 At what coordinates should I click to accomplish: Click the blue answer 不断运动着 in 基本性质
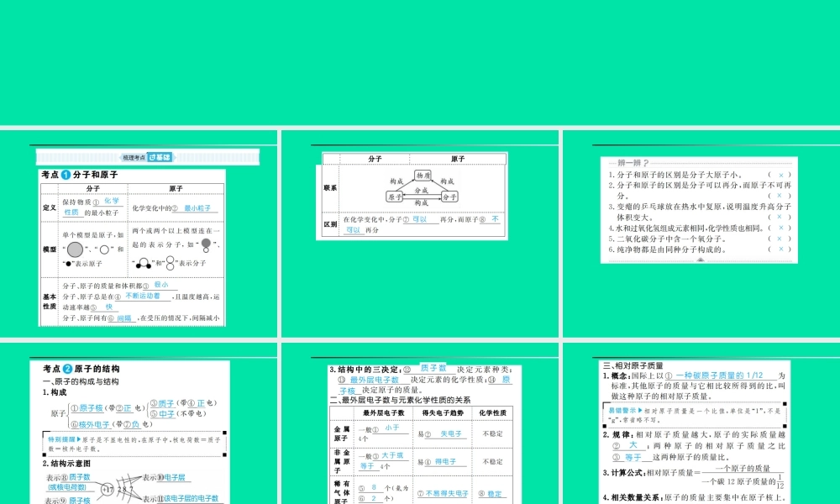tap(143, 296)
